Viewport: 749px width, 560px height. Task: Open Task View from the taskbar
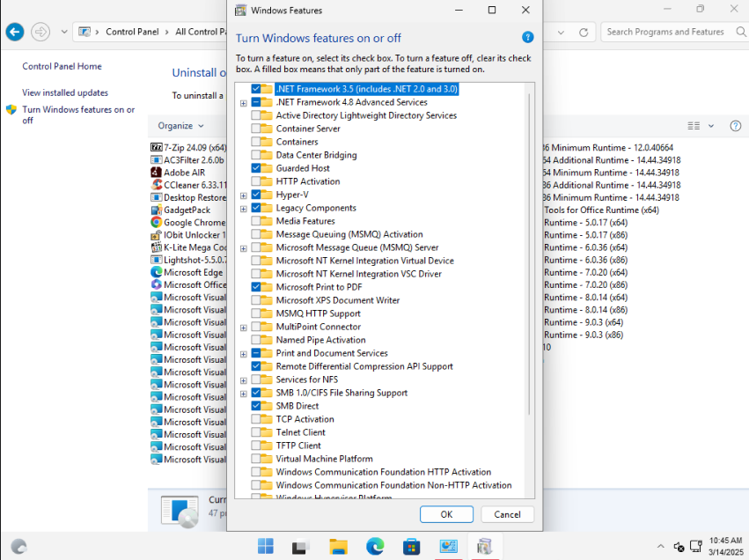(x=301, y=546)
